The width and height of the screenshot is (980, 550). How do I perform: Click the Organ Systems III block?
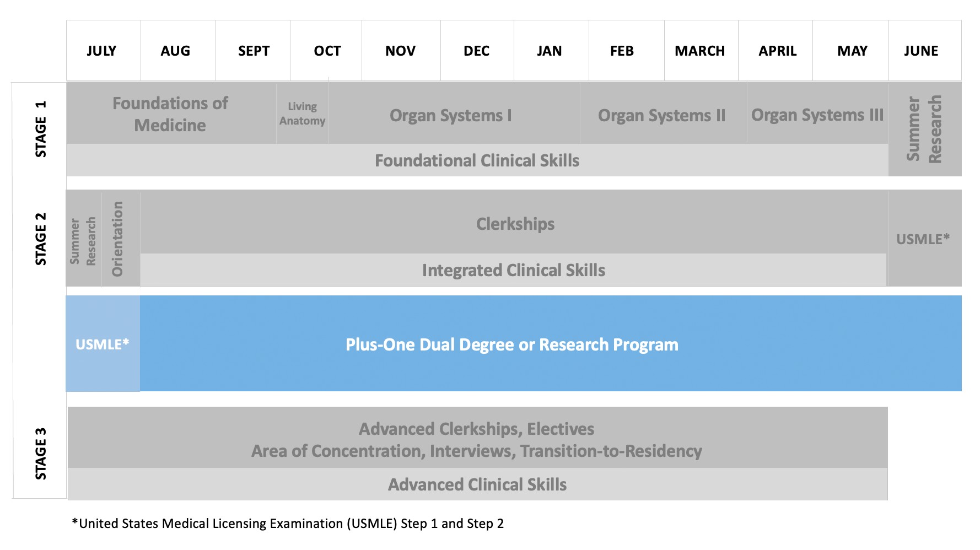click(x=817, y=115)
